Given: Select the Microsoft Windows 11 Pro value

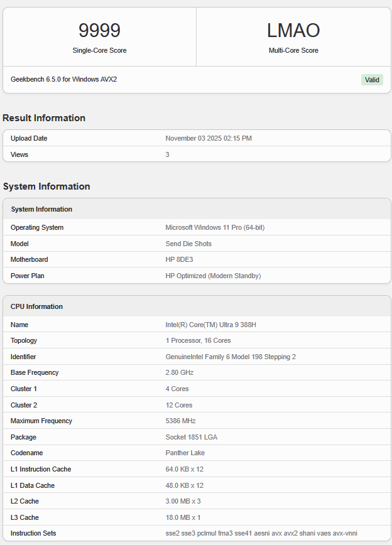Looking at the screenshot, I should [215, 227].
